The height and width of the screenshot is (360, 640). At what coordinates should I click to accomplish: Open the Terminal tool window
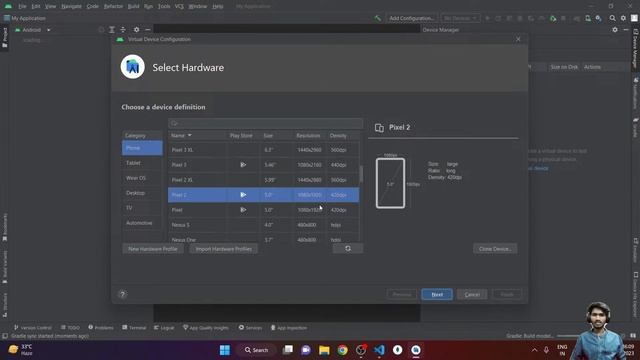(x=134, y=327)
